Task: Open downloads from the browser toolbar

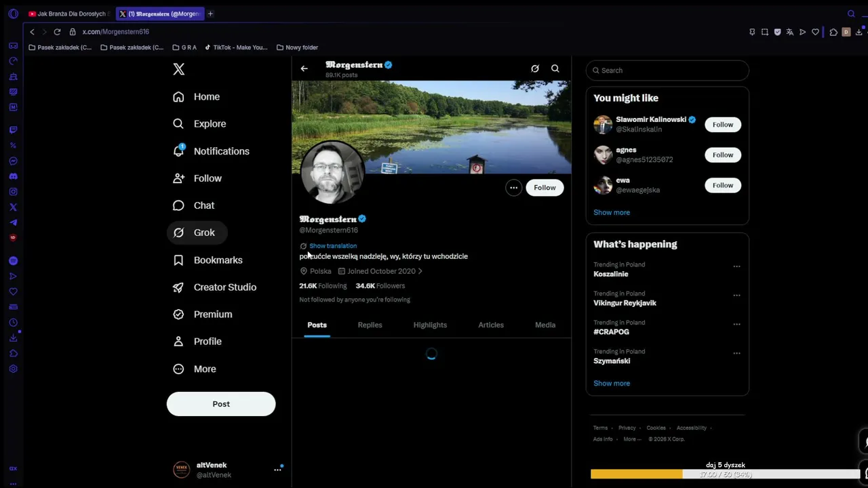Action: (x=859, y=32)
